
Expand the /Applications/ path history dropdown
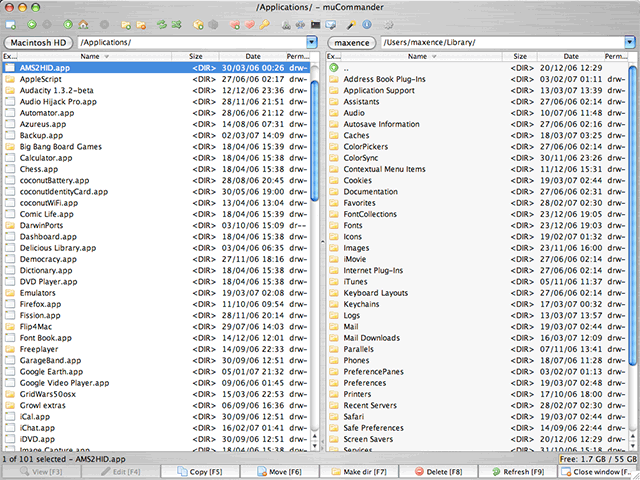pos(311,42)
